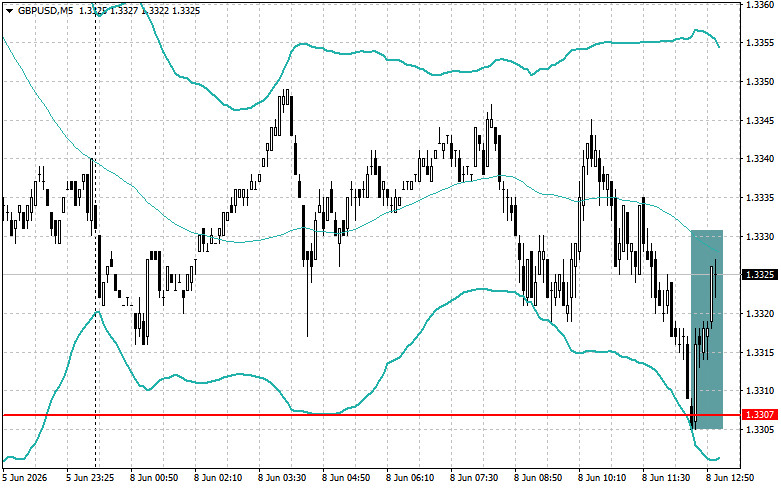Viewport: 781px width, 489px height.
Task: Click the 8 Jun 11:30 time label
Action: (x=666, y=478)
